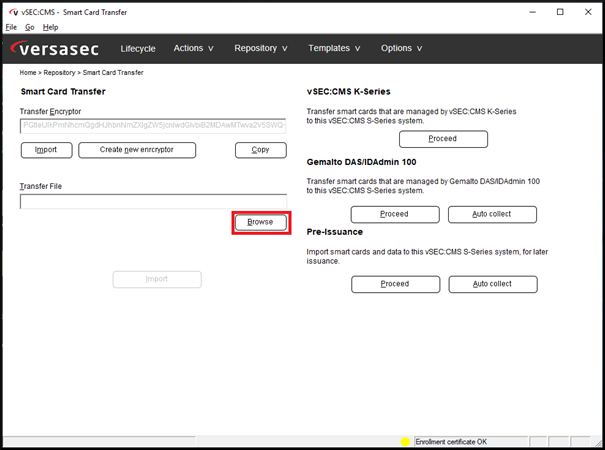Click Auto collect under Gemalto DAS/IDAdmin 100
This screenshot has height=450, width=605.
pyautogui.click(x=492, y=215)
